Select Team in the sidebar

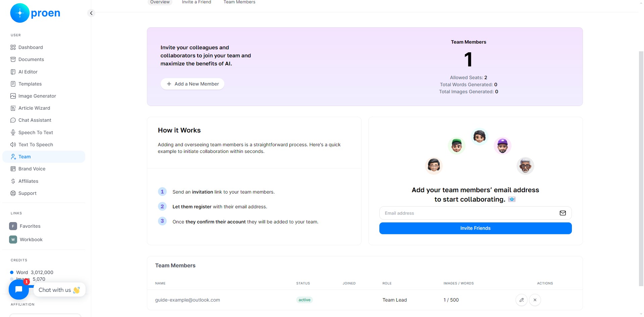44,157
